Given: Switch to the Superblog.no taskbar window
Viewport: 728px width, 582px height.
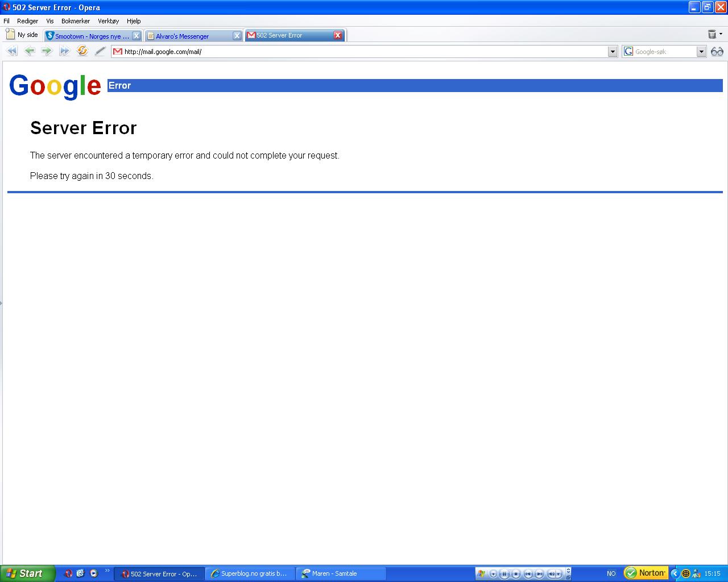Looking at the screenshot, I should tap(250, 573).
